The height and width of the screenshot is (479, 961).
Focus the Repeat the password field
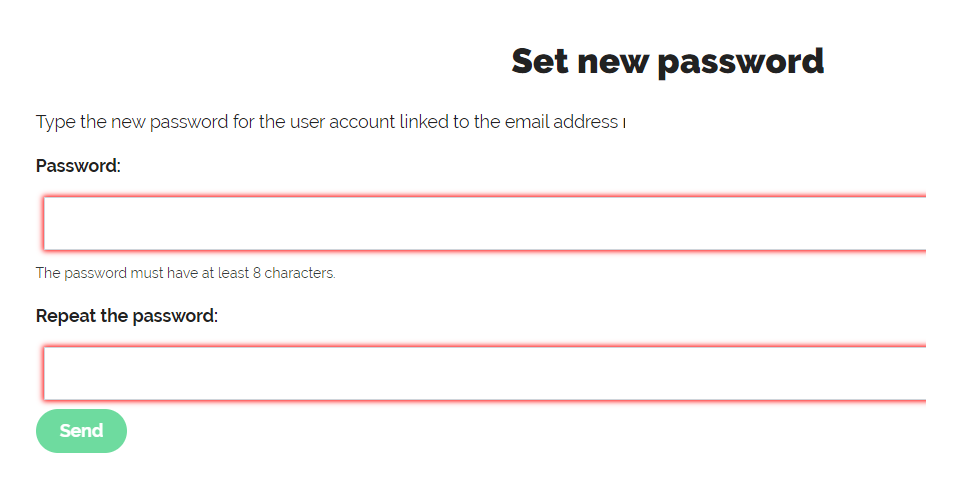tap(485, 373)
